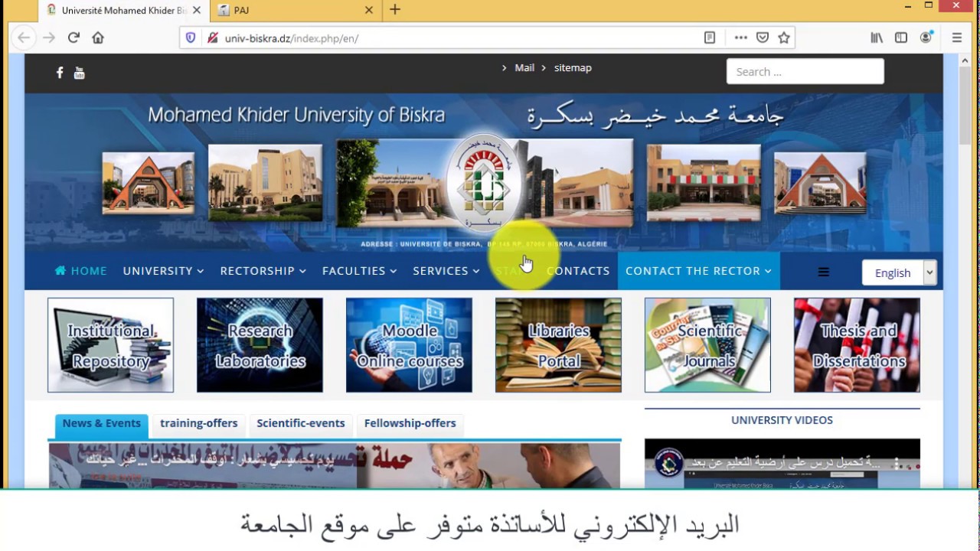Click the HOME menu item
The image size is (980, 551).
click(x=81, y=271)
